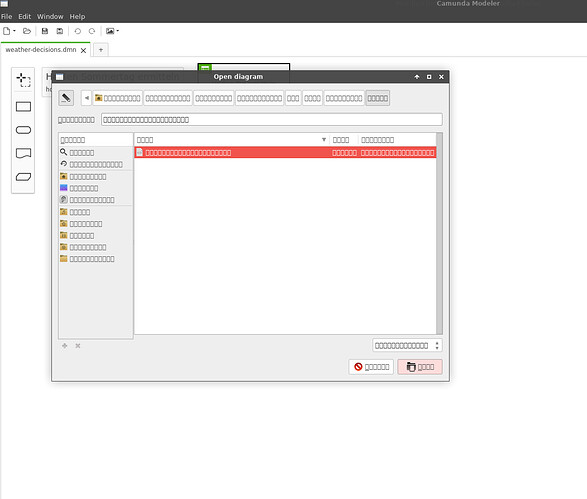Choose the Business Knowledge Model shape tool
587x499 pixels.
(23, 177)
